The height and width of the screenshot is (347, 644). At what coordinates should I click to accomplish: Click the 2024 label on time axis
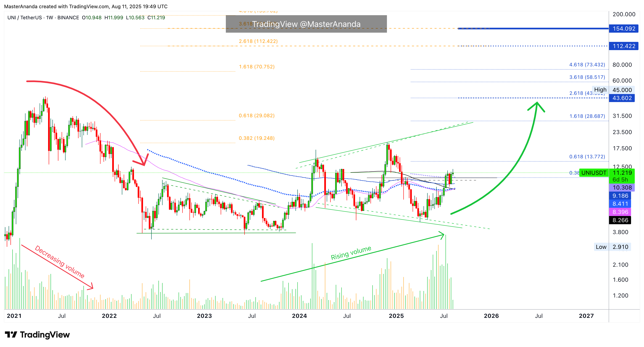[x=299, y=316]
